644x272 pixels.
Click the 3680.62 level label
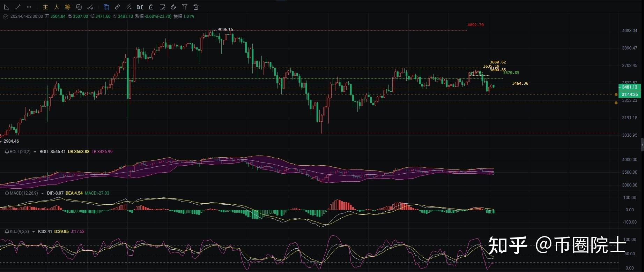click(498, 62)
